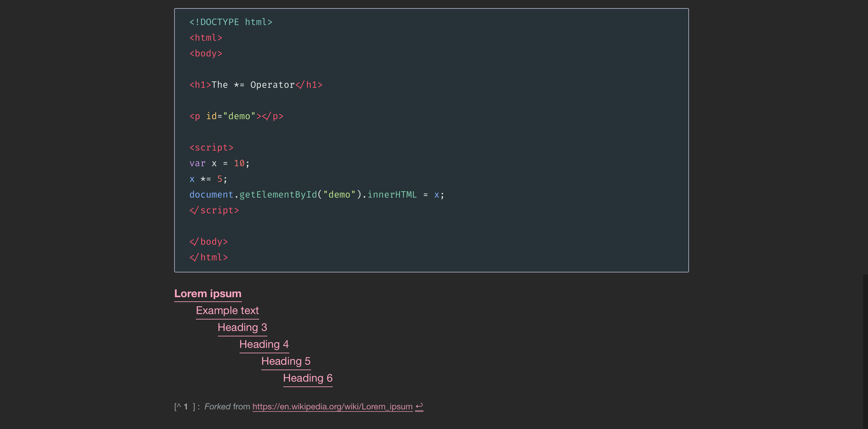The width and height of the screenshot is (868, 429).
Task: Open the Heading 6 link
Action: click(x=308, y=378)
